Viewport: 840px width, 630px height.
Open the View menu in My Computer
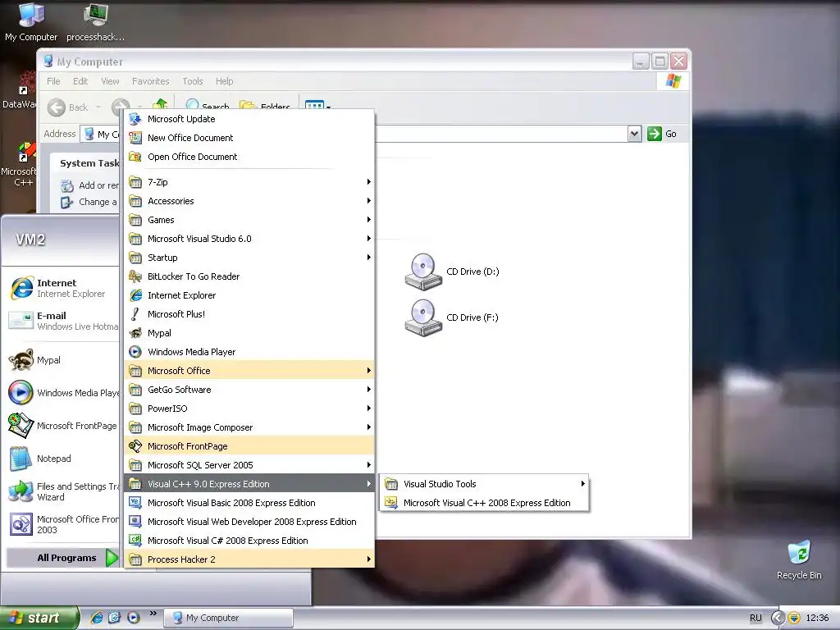coord(110,81)
